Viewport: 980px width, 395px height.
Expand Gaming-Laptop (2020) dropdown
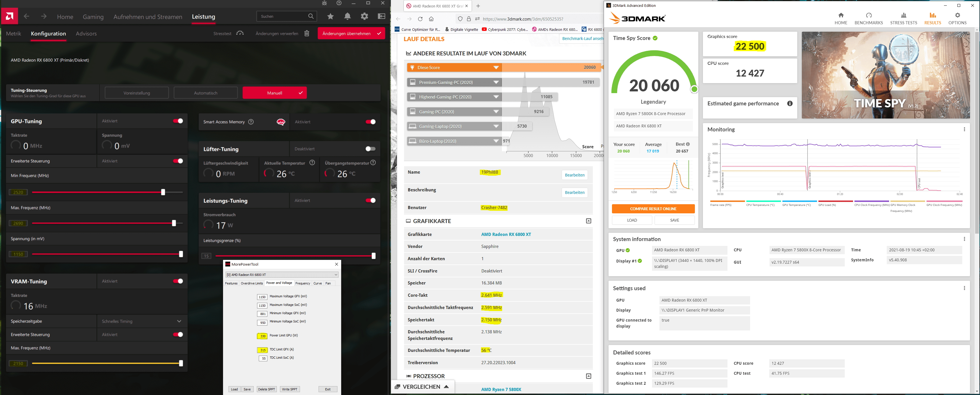pos(496,127)
